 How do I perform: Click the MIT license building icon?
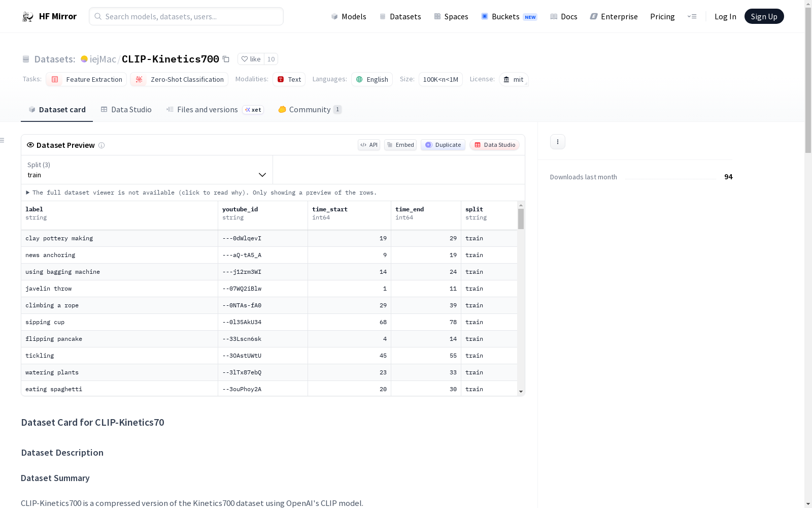pos(506,79)
